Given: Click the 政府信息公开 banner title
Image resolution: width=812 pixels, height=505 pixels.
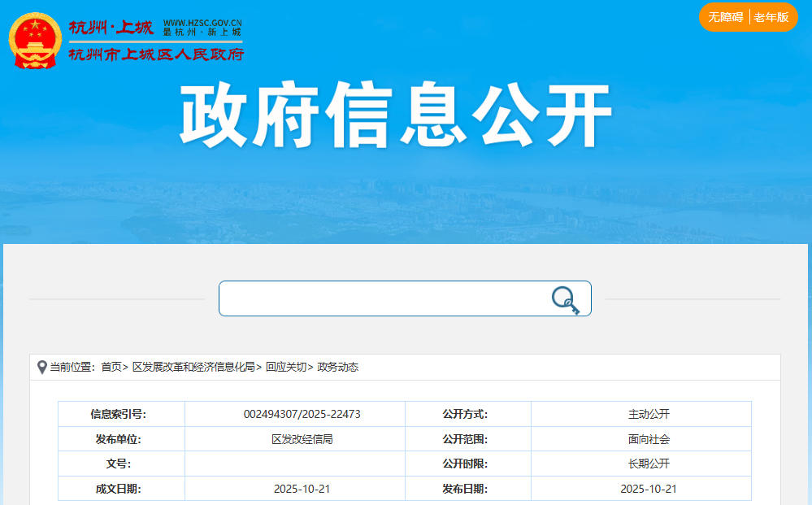Looking at the screenshot, I should pyautogui.click(x=396, y=116).
